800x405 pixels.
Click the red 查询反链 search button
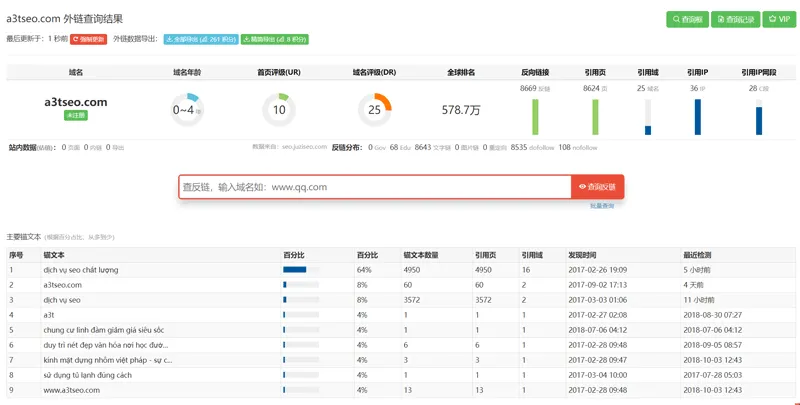pyautogui.click(x=597, y=187)
